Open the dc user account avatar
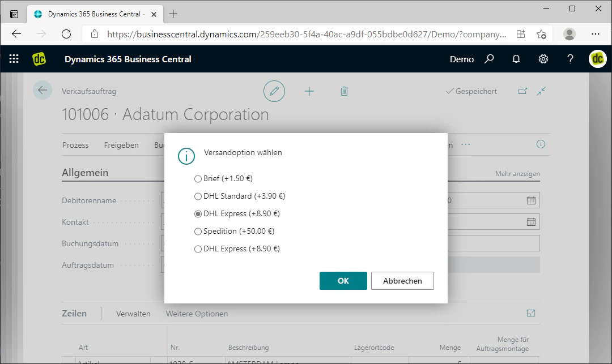The width and height of the screenshot is (612, 364). [x=598, y=59]
